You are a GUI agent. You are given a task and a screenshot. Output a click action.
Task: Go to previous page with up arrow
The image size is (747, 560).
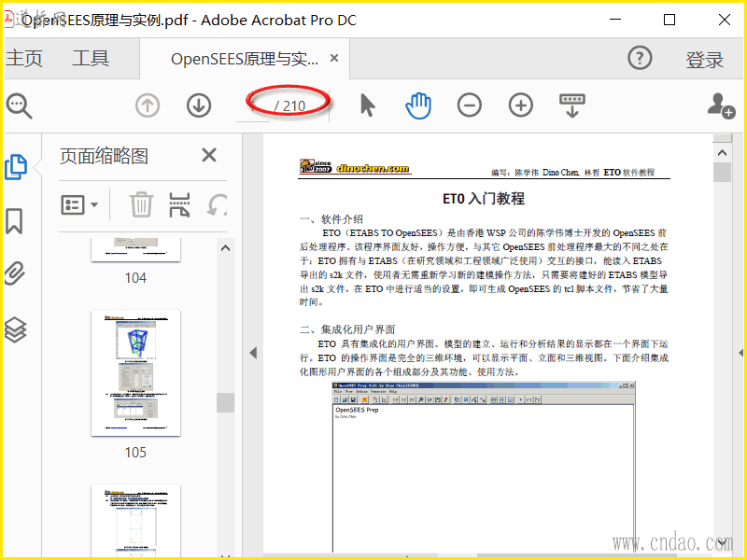click(148, 105)
